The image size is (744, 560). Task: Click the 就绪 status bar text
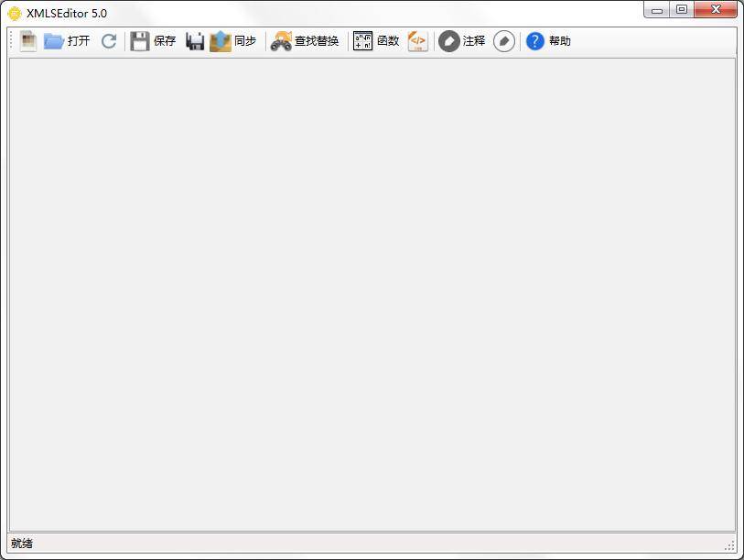click(22, 544)
